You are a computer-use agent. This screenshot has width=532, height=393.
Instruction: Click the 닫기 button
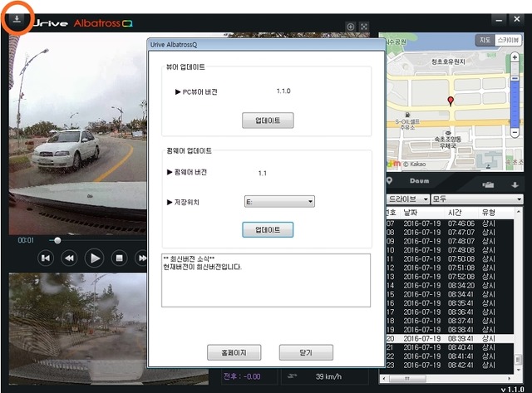(x=306, y=352)
